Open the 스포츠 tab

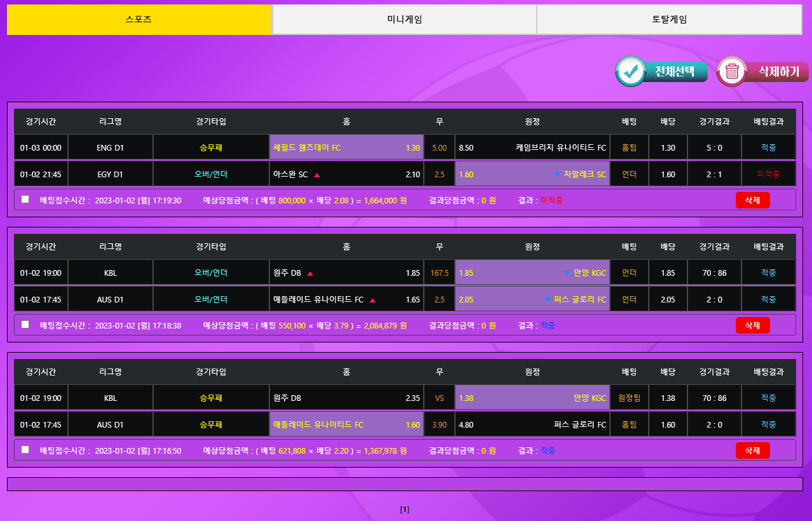(x=139, y=20)
